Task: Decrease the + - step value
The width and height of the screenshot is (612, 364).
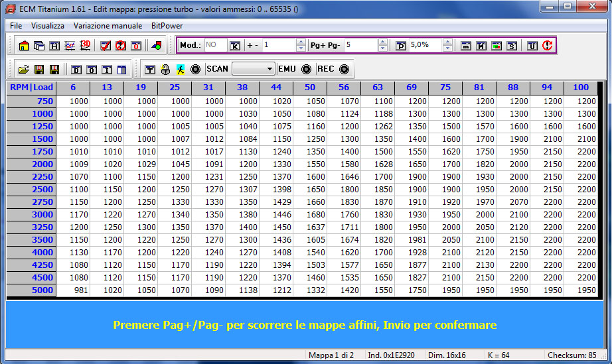Action: (x=301, y=48)
